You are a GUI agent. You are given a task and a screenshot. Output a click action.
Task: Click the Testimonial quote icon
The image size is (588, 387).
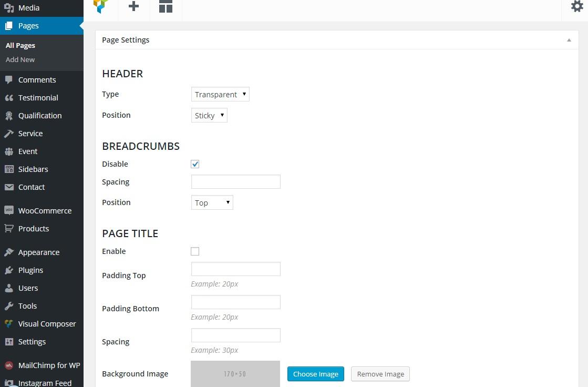click(x=9, y=98)
